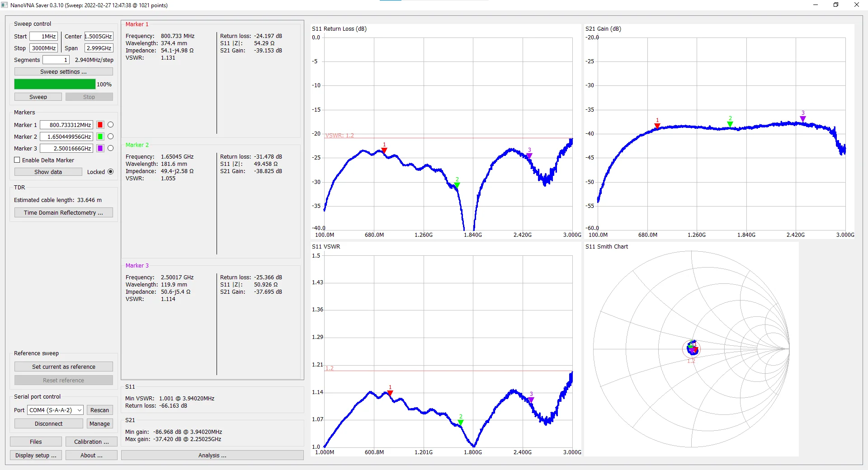Click the S11 VSWR chart title
868x470 pixels.
326,246
